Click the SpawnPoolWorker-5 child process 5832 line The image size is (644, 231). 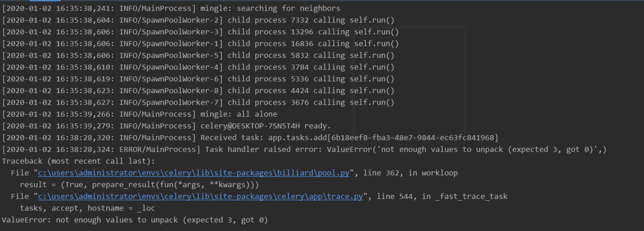tap(198, 55)
